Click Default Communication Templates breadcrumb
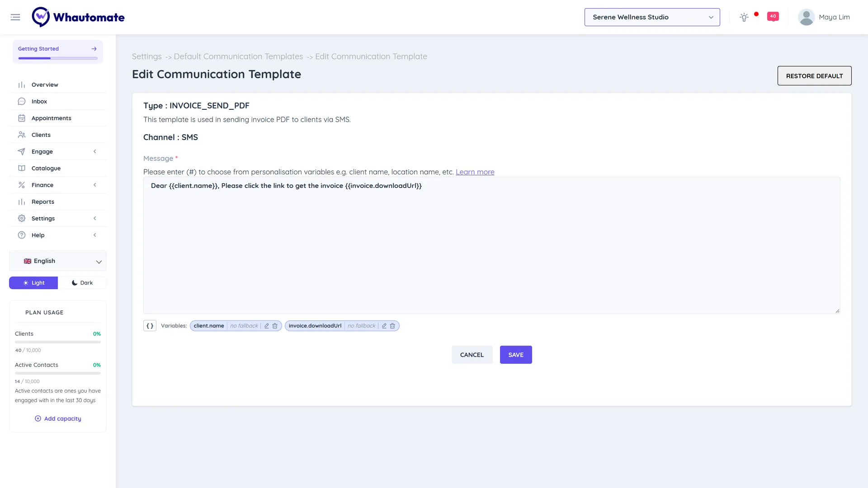The height and width of the screenshot is (488, 868). (x=238, y=56)
